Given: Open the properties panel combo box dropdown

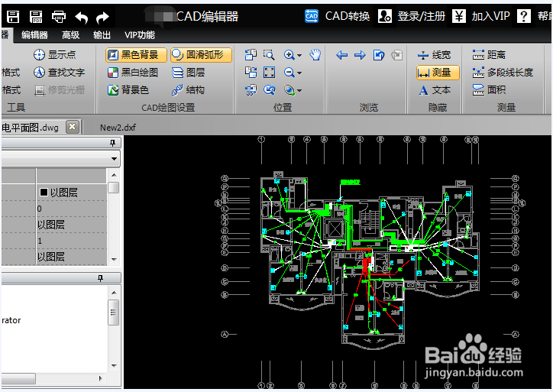Looking at the screenshot, I should click(x=114, y=159).
